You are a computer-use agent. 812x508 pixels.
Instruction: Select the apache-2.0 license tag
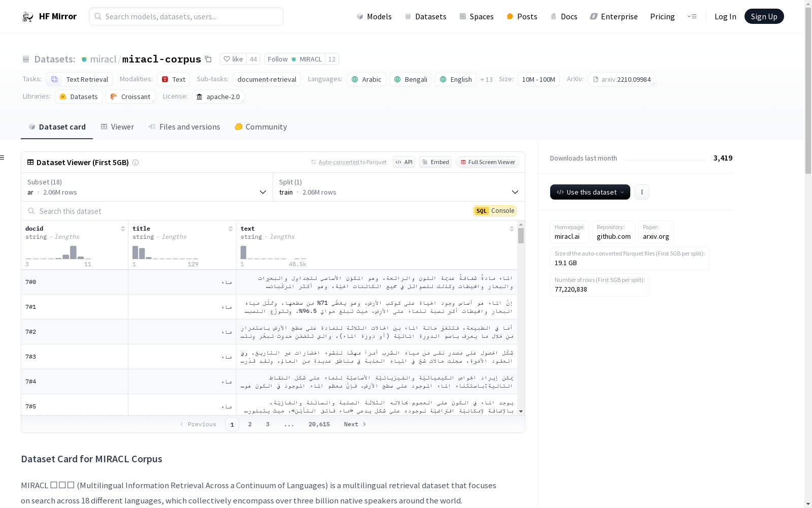[218, 97]
